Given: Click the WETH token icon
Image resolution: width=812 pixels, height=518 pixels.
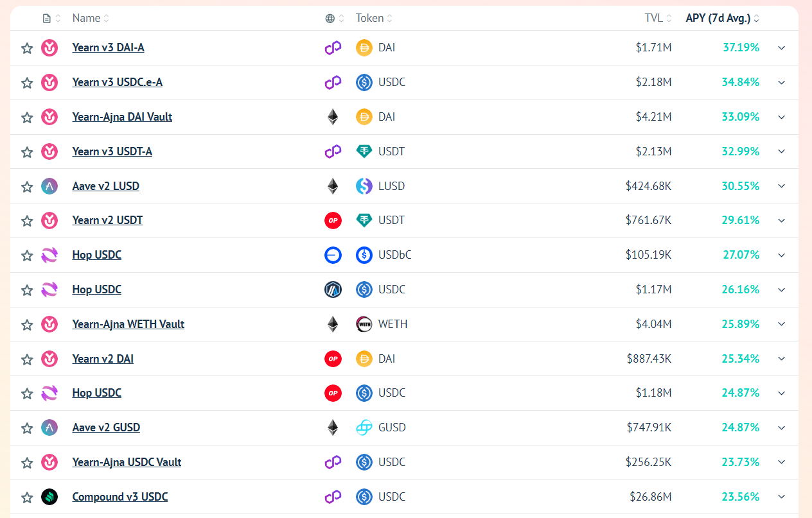Looking at the screenshot, I should click(364, 324).
